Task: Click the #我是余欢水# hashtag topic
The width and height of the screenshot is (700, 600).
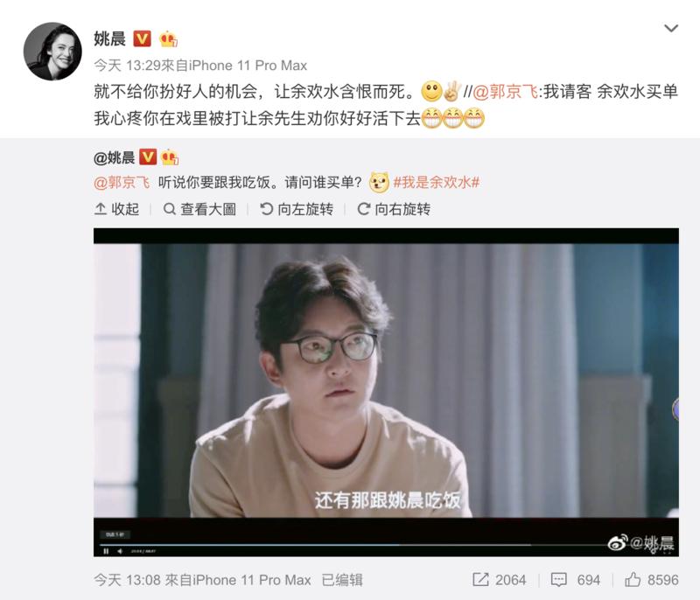Action: 436,183
